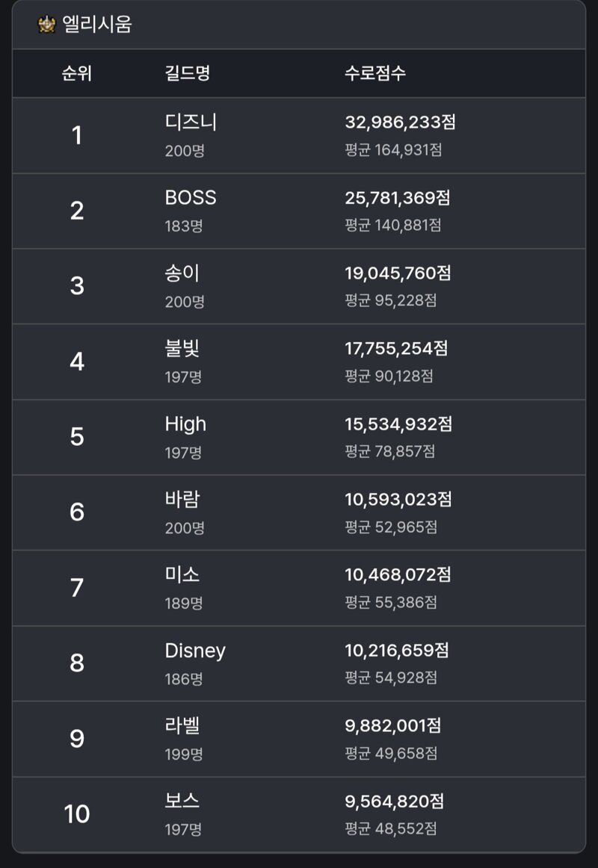This screenshot has height=868, width=598.
Task: Open the 보스 guild entry
Action: pyautogui.click(x=299, y=814)
